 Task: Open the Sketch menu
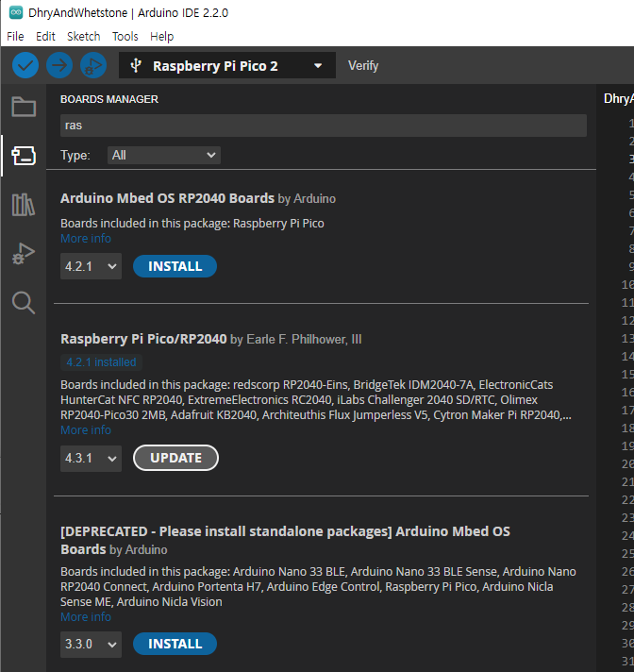pos(84,37)
